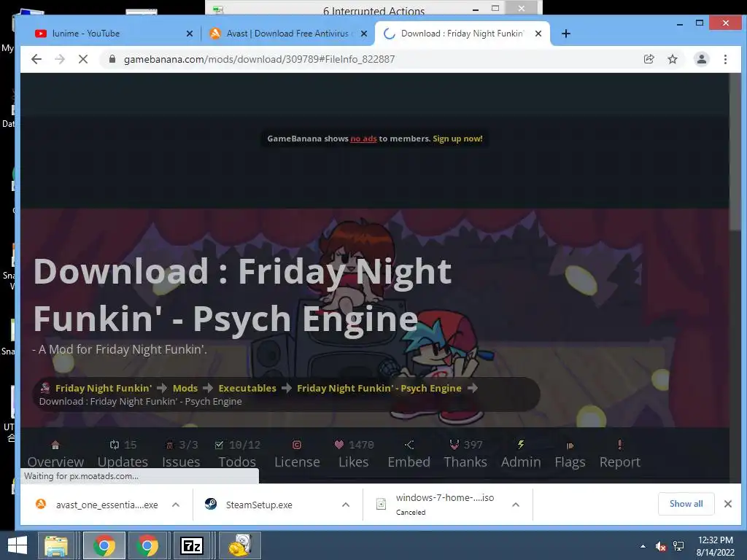Click the muted volume tray icon
The height and width of the screenshot is (560, 747).
coord(660,546)
